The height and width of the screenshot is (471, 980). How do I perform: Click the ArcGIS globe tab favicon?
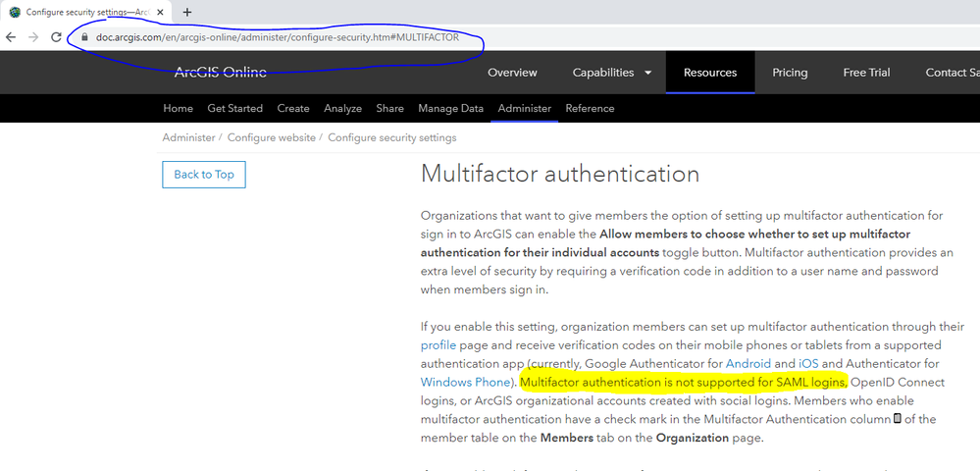pos(15,12)
